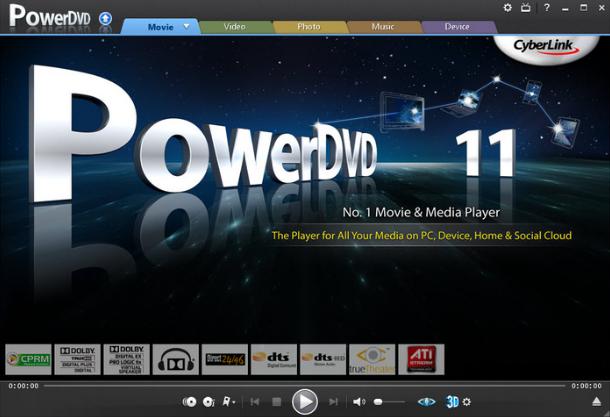Switch to the Video tab

pyautogui.click(x=235, y=27)
